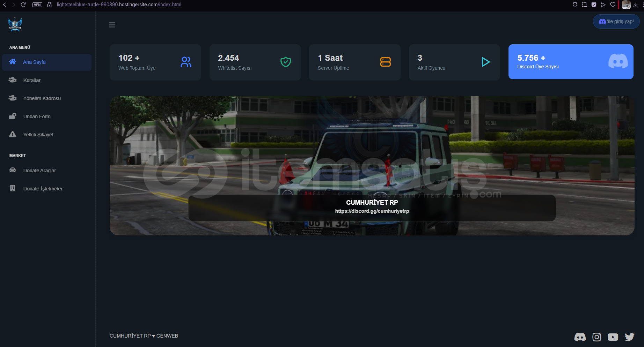Select Yetkili Şikayet in sidebar
Viewport: 644px width, 347px height.
[38, 135]
